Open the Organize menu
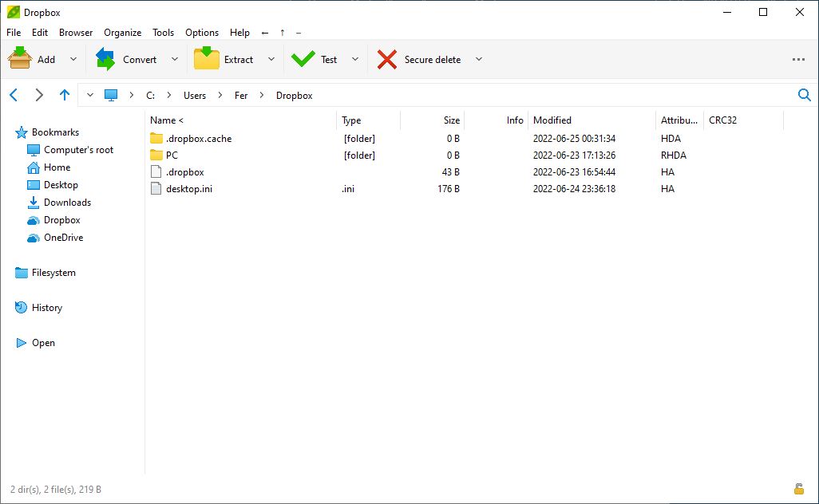819x504 pixels. click(123, 33)
